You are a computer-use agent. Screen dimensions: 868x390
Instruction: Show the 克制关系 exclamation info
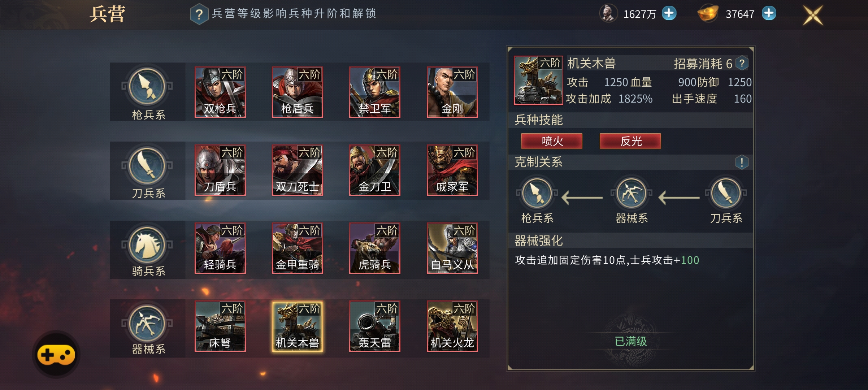pos(742,162)
